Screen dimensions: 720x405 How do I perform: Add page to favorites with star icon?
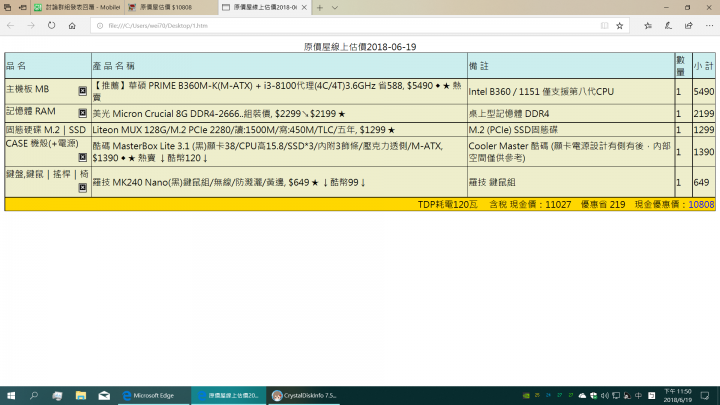[x=619, y=26]
